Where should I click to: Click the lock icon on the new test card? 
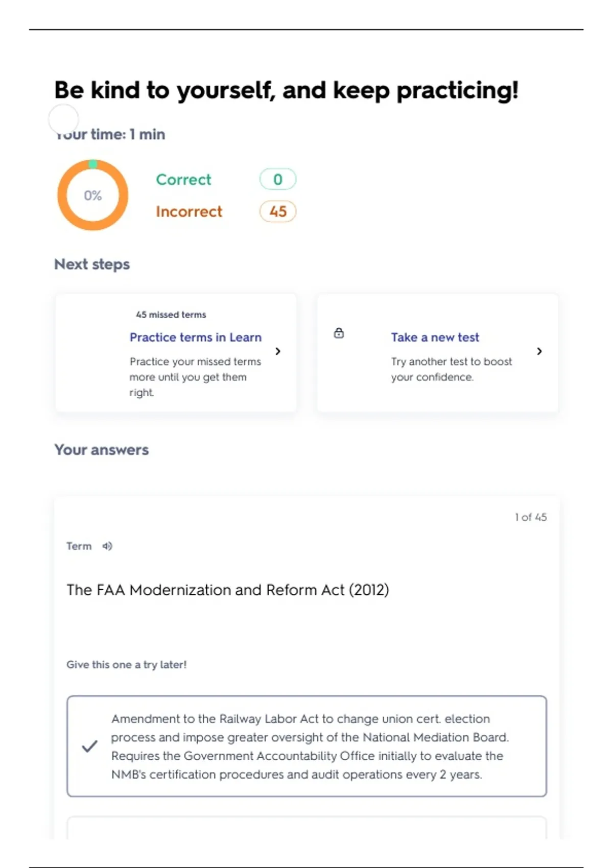pos(339,333)
